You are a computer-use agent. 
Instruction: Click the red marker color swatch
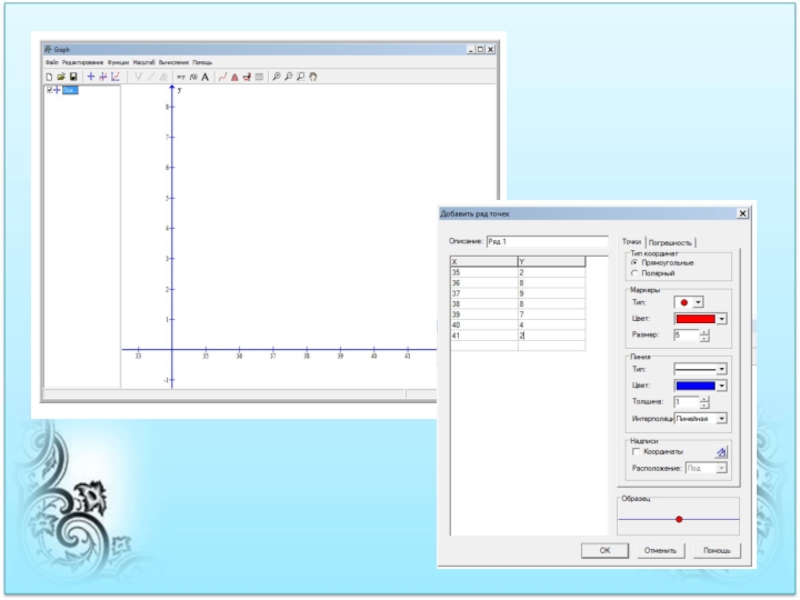click(x=696, y=319)
